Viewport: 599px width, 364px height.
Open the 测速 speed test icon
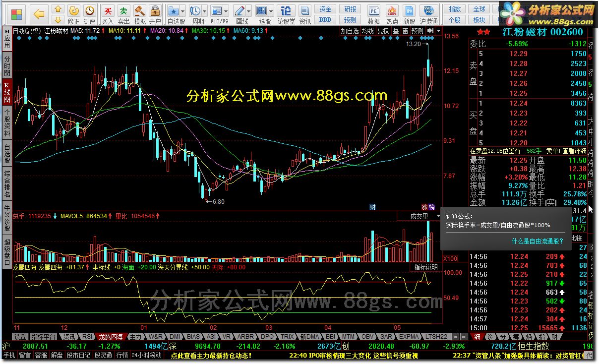pyautogui.click(x=90, y=14)
